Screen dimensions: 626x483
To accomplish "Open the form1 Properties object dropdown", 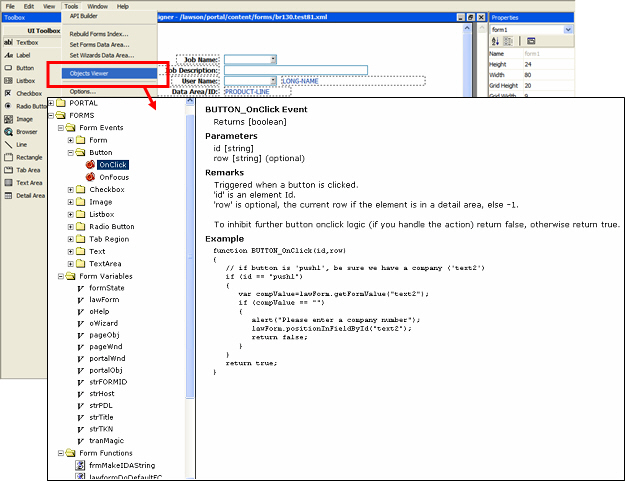I will [x=568, y=30].
